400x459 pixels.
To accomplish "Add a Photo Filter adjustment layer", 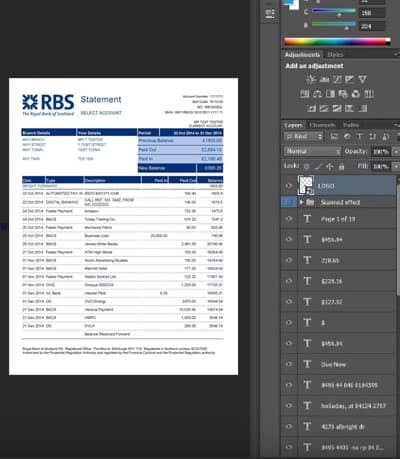I will coord(343,94).
